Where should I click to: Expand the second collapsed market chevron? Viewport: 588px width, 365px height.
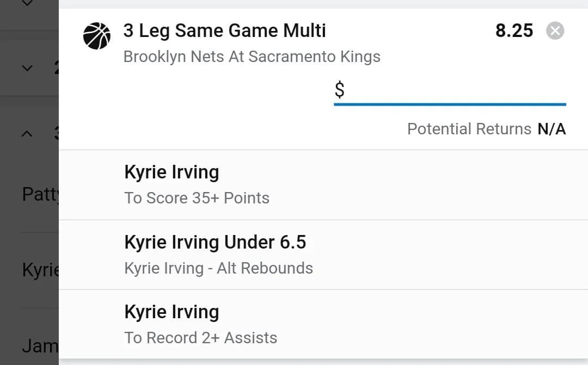point(27,68)
